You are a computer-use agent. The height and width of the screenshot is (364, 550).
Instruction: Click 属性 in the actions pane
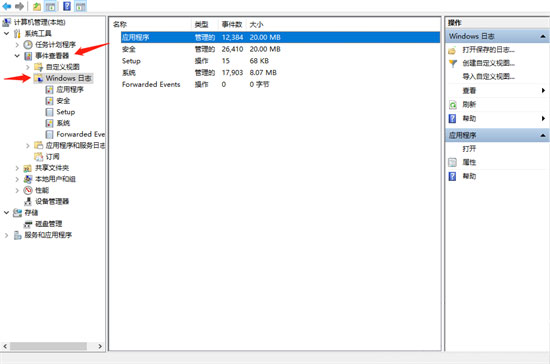tap(469, 162)
